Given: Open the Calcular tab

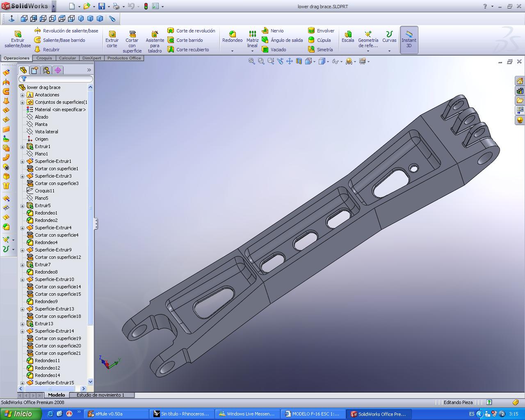Looking at the screenshot, I should point(67,58).
